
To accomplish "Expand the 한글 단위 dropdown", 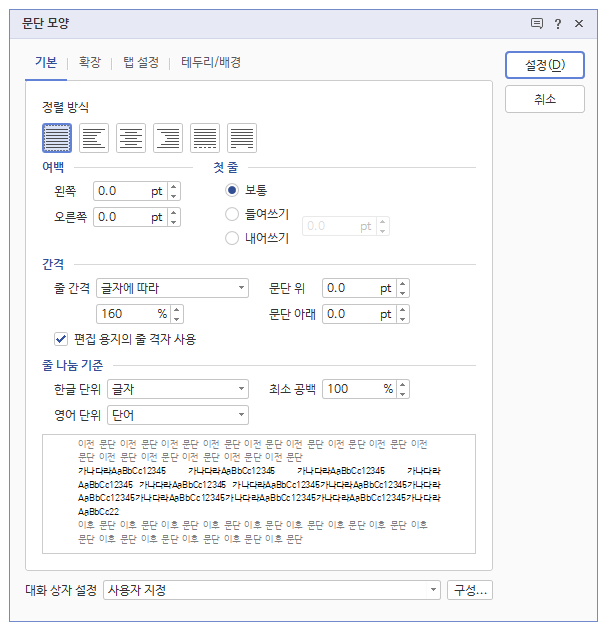I will coord(178,389).
